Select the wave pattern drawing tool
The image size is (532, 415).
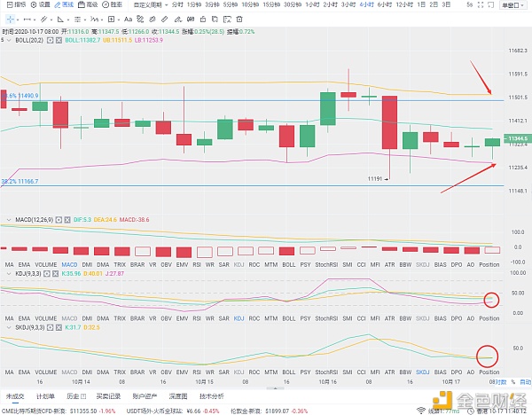94,20
